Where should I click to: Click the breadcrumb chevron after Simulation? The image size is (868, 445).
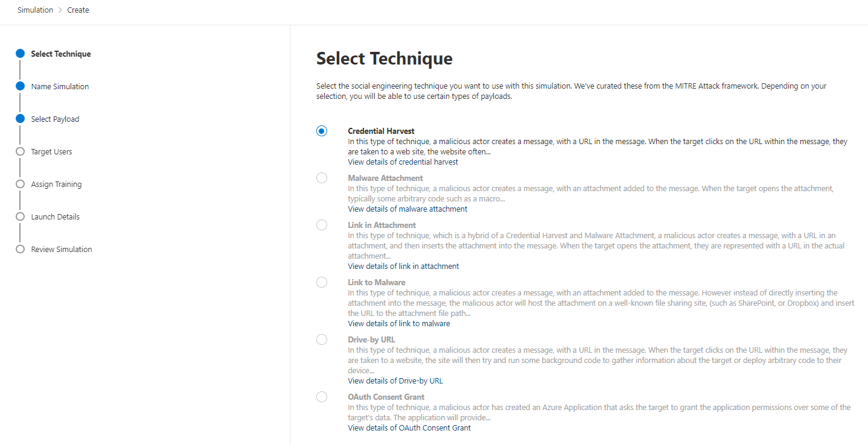(60, 10)
